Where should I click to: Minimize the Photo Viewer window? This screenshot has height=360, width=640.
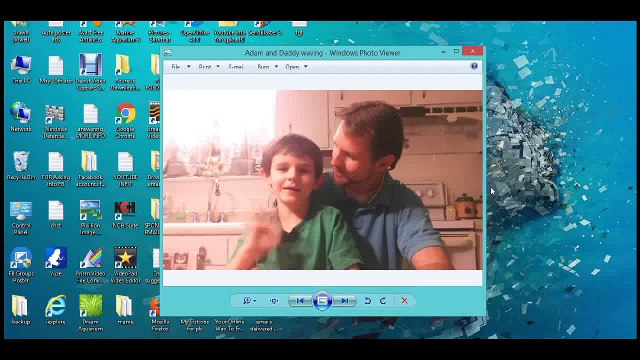pyautogui.click(x=443, y=51)
